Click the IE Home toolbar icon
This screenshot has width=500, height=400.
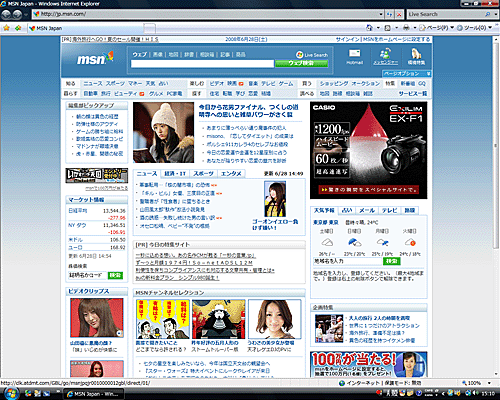coord(369,28)
